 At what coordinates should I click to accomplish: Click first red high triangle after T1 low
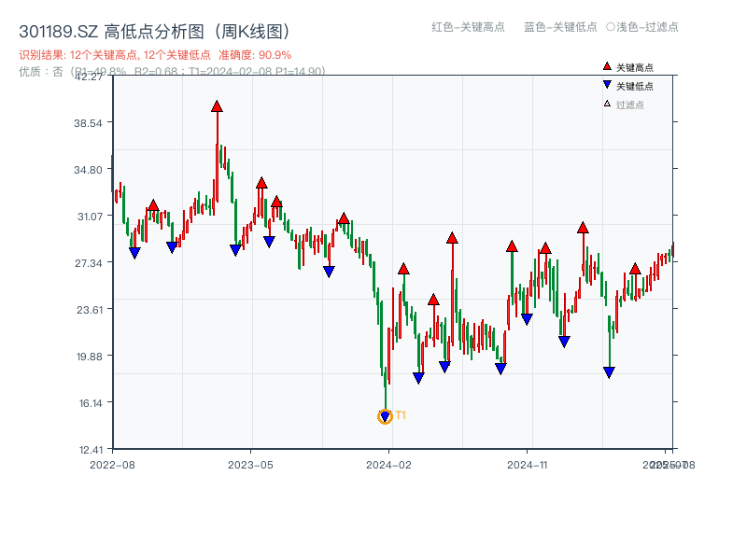point(403,269)
